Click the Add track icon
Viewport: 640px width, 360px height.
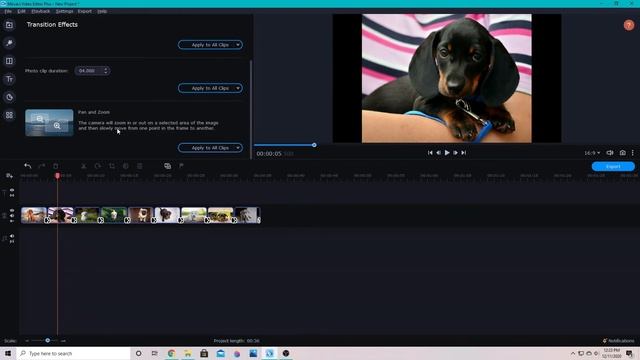(x=9, y=176)
